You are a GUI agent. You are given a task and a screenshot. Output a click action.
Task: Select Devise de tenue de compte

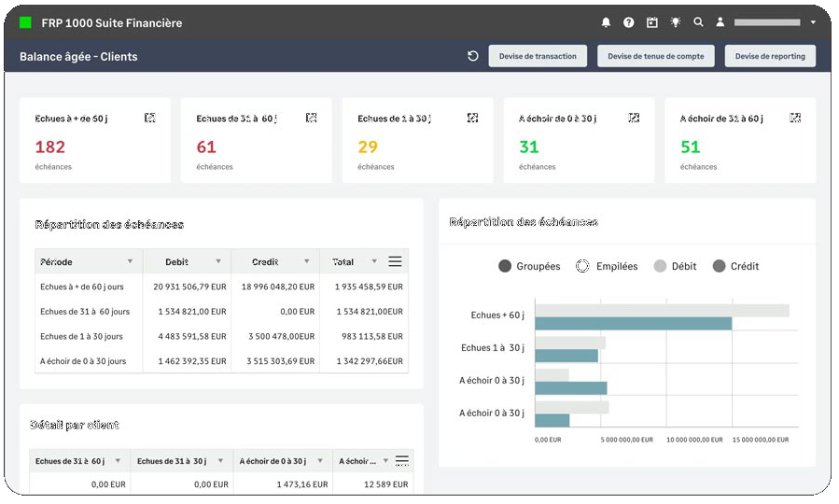click(655, 56)
